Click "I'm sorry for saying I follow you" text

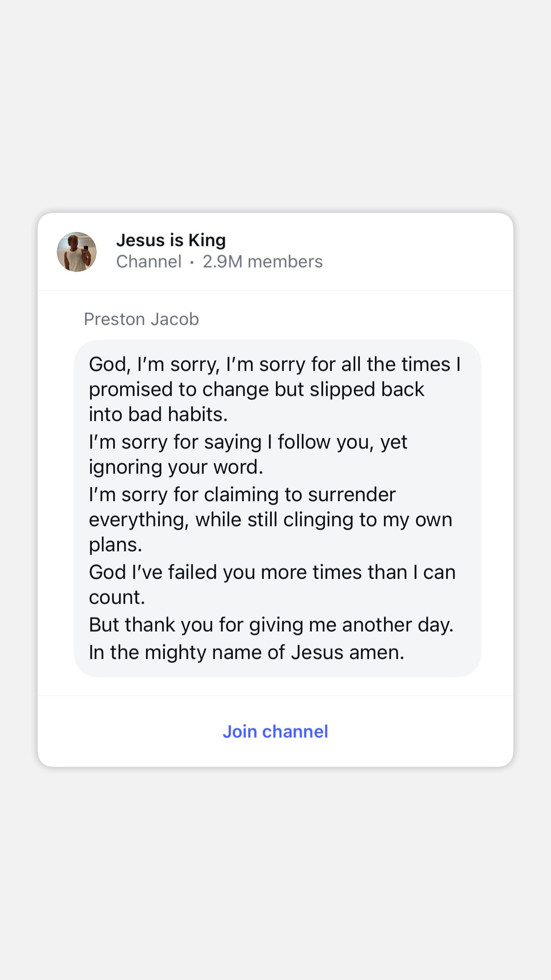click(248, 442)
